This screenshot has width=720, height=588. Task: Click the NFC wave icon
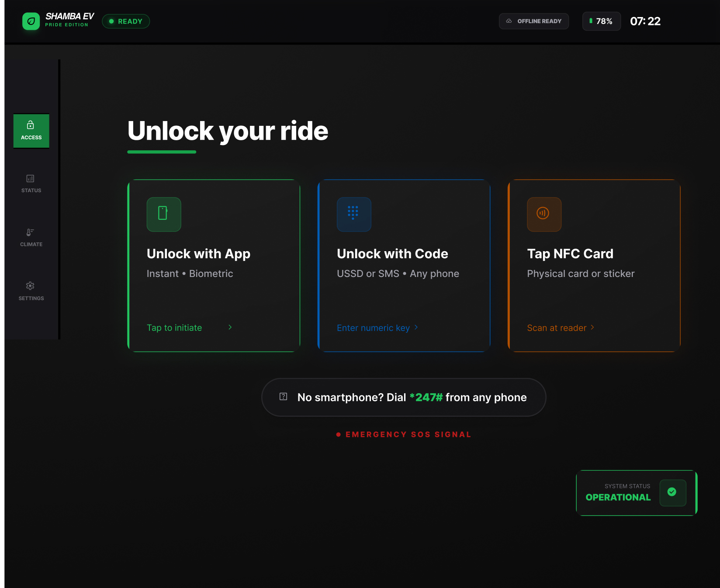pos(543,214)
